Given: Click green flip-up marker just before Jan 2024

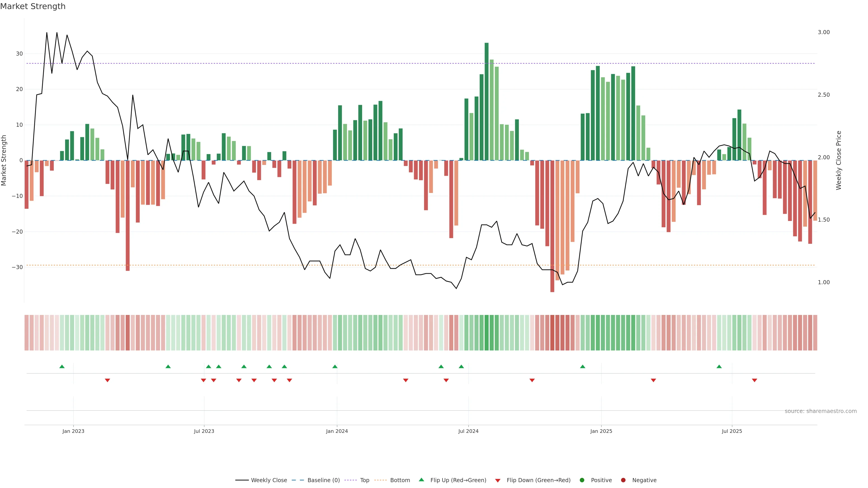Looking at the screenshot, I should click(x=335, y=366).
